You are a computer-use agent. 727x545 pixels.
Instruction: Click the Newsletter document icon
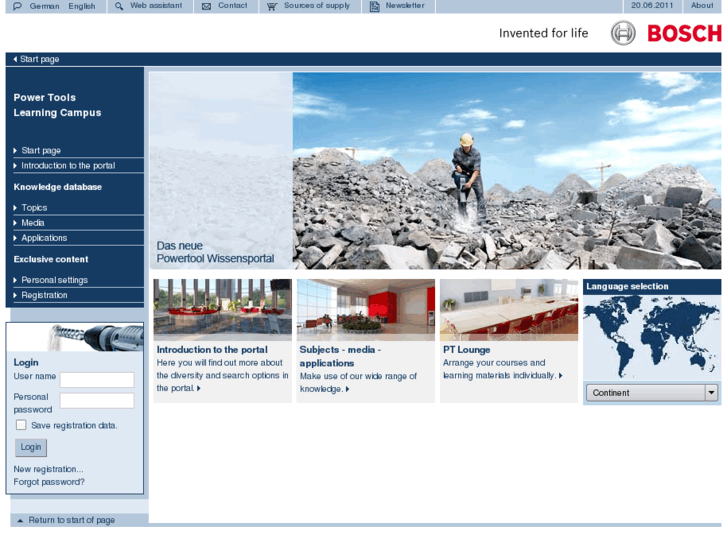pyautogui.click(x=374, y=6)
